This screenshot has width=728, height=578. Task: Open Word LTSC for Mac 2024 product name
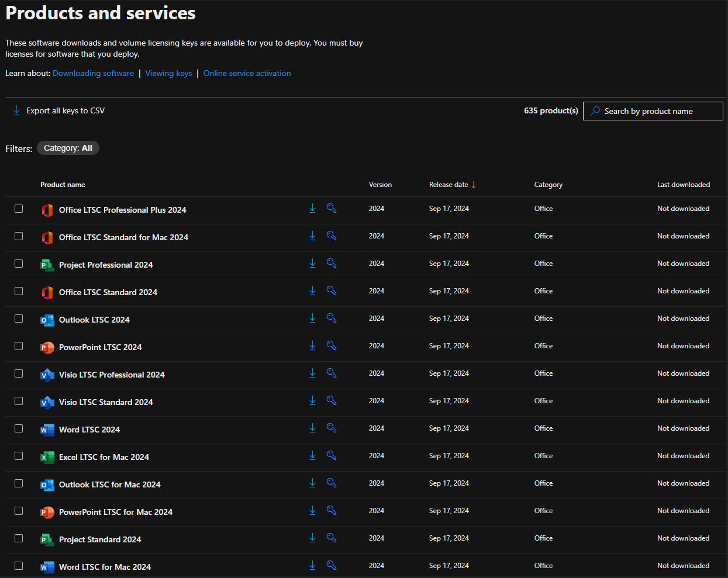pos(105,567)
